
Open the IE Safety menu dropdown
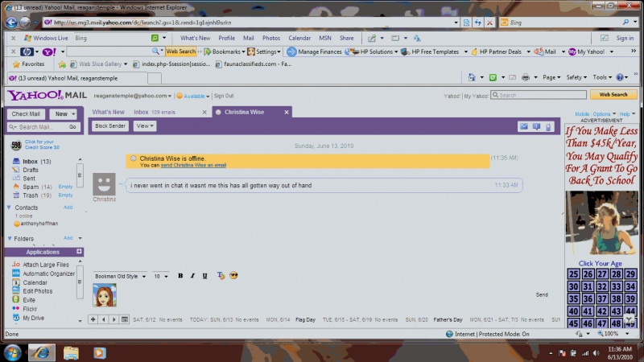point(576,77)
